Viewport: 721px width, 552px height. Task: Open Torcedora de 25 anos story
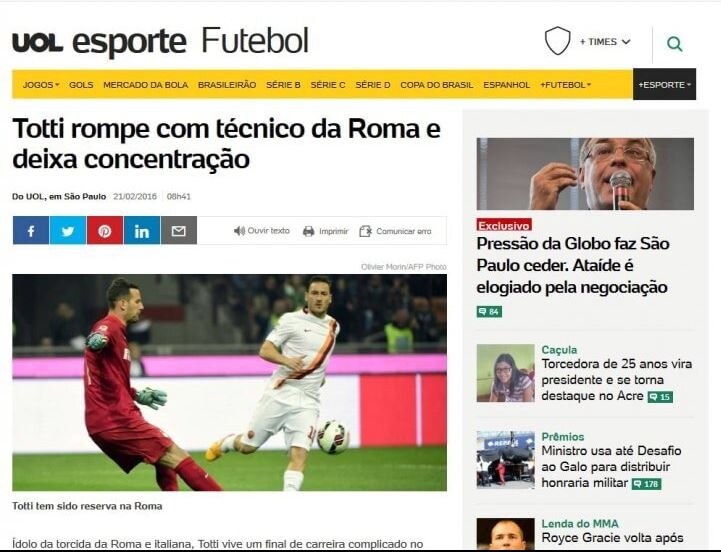tap(617, 380)
